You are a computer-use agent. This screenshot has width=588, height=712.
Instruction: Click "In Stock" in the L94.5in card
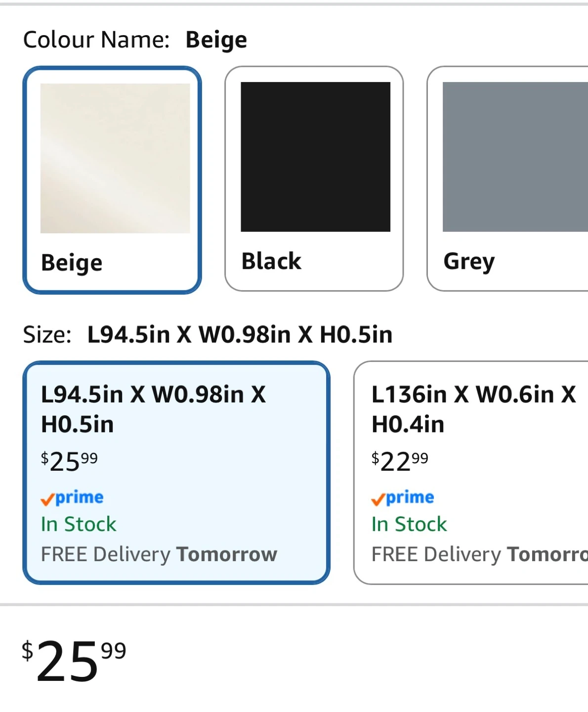[x=79, y=524]
